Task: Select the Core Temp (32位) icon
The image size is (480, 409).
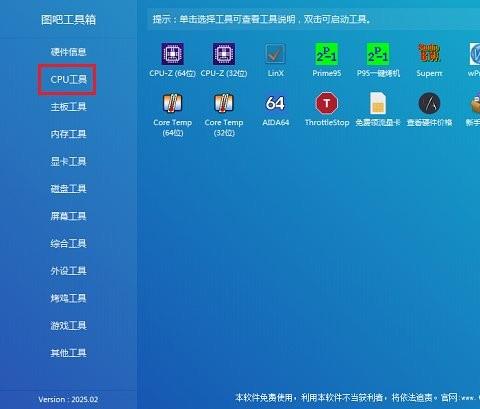Action: (224, 103)
